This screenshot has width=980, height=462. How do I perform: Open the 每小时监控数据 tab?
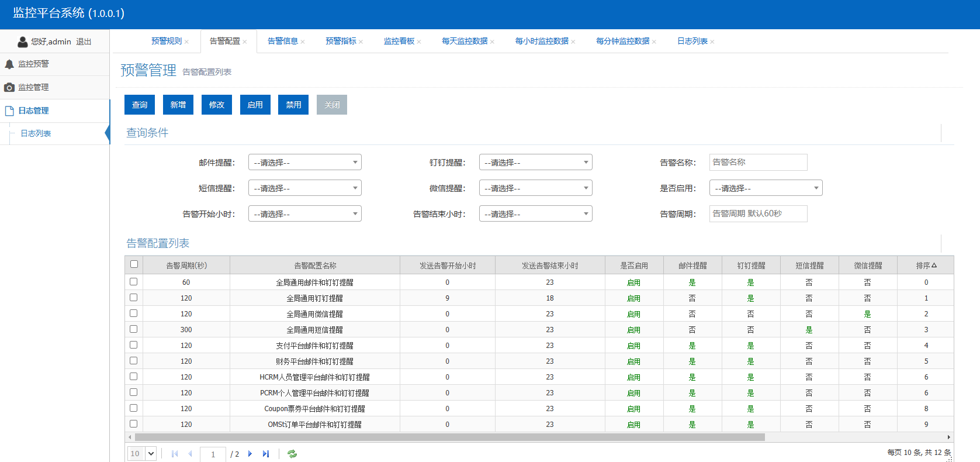tap(541, 41)
